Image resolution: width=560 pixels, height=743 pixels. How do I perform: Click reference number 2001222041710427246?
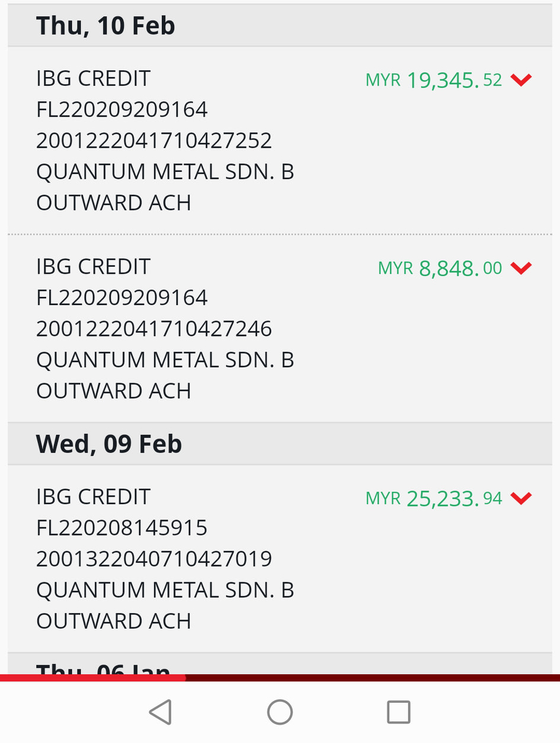(x=154, y=329)
